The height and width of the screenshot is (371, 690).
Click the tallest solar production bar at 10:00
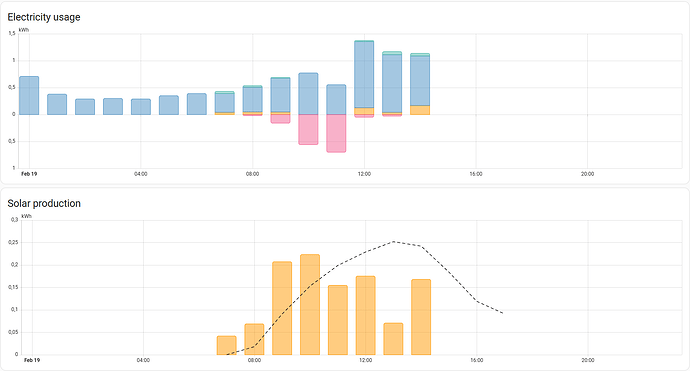[x=310, y=305]
